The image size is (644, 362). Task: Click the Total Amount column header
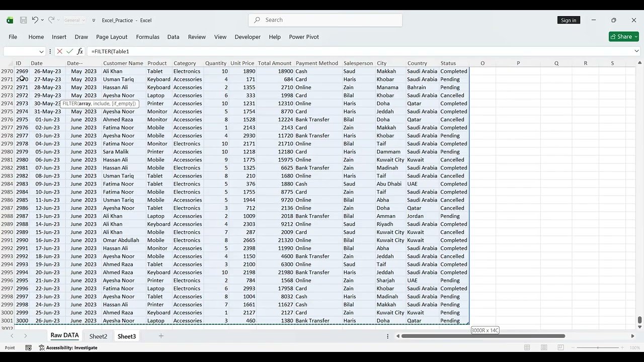point(274,63)
